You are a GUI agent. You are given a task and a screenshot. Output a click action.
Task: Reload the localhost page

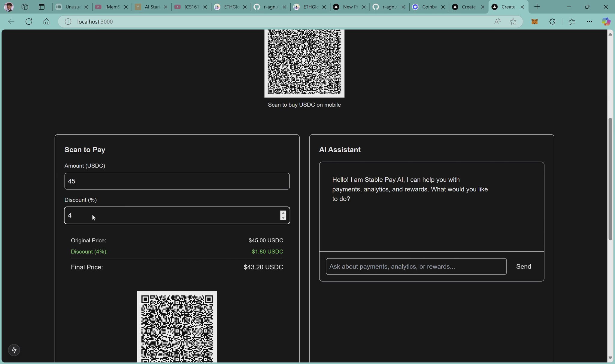[x=29, y=21]
